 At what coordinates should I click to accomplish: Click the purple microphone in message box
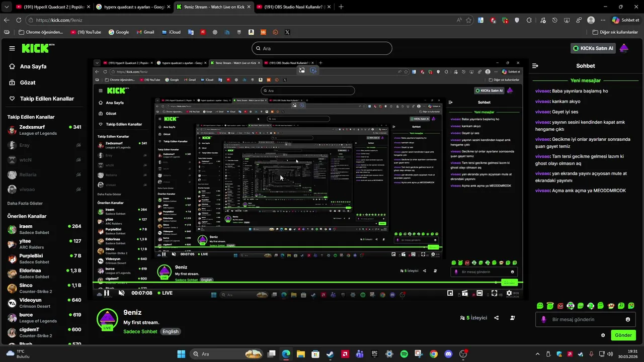click(543, 319)
